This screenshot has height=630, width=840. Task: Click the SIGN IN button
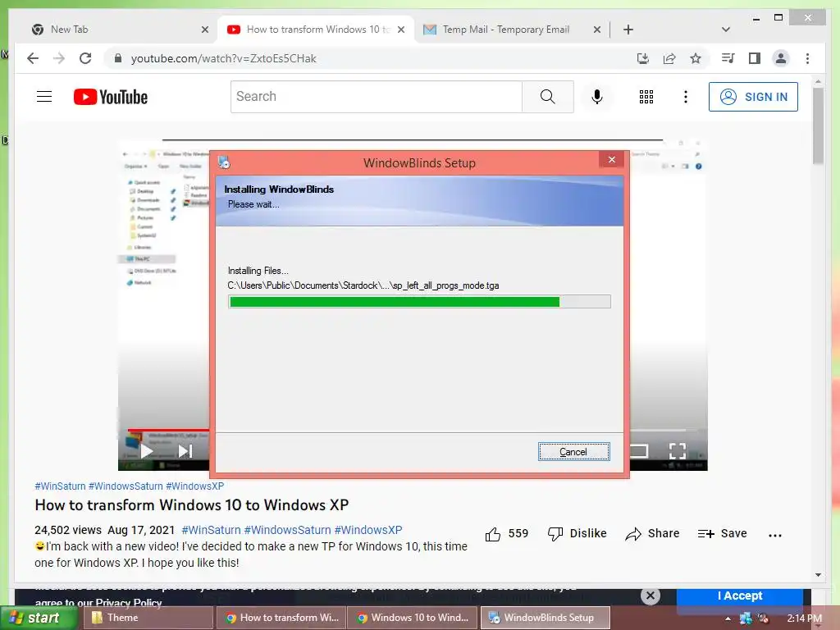tap(753, 97)
